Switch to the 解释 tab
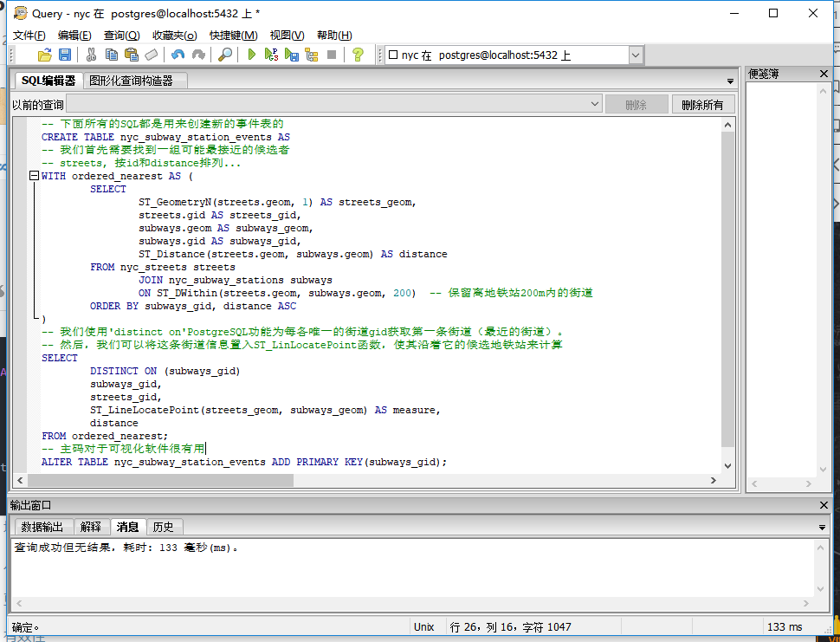Screen dimensions: 840x642 click(x=91, y=527)
